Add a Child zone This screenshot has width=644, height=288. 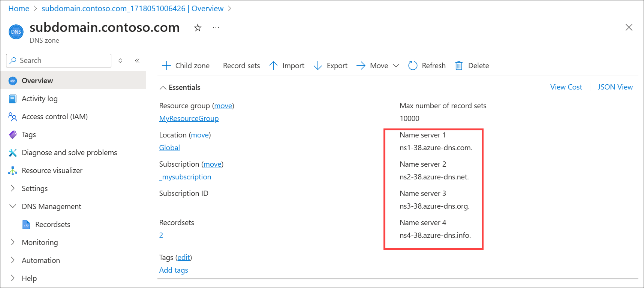[186, 66]
